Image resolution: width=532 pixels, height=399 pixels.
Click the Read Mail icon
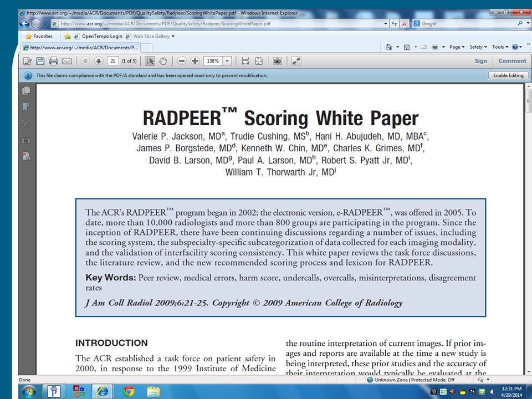coord(423,47)
